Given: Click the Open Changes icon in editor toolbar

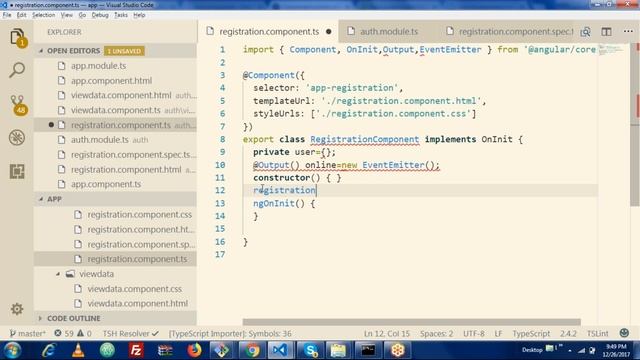Looking at the screenshot, I should [585, 32].
